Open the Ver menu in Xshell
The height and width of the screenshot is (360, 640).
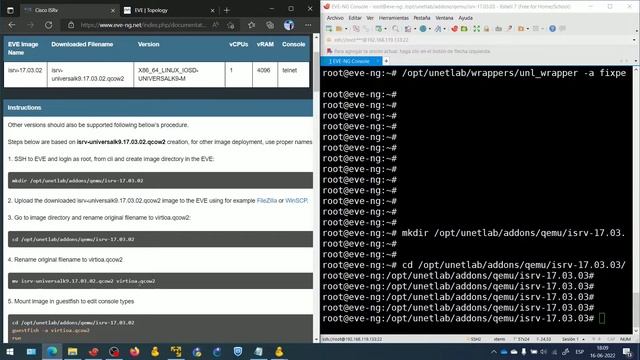[370, 18]
